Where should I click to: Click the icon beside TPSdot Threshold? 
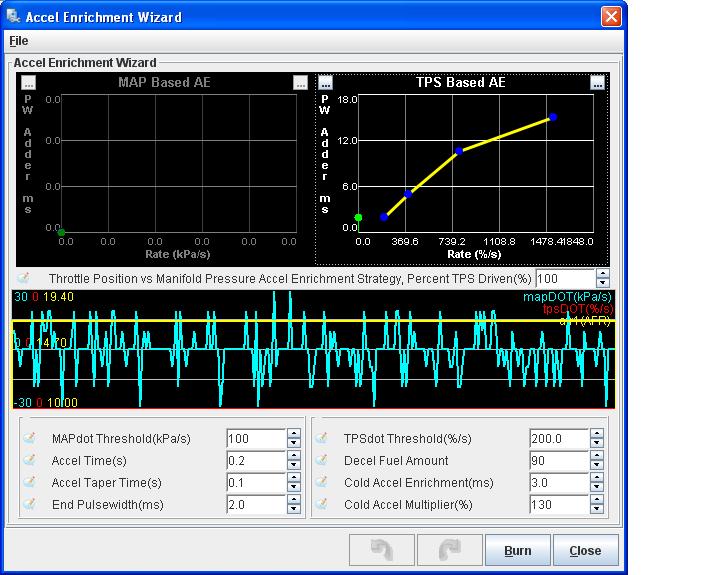click(323, 439)
